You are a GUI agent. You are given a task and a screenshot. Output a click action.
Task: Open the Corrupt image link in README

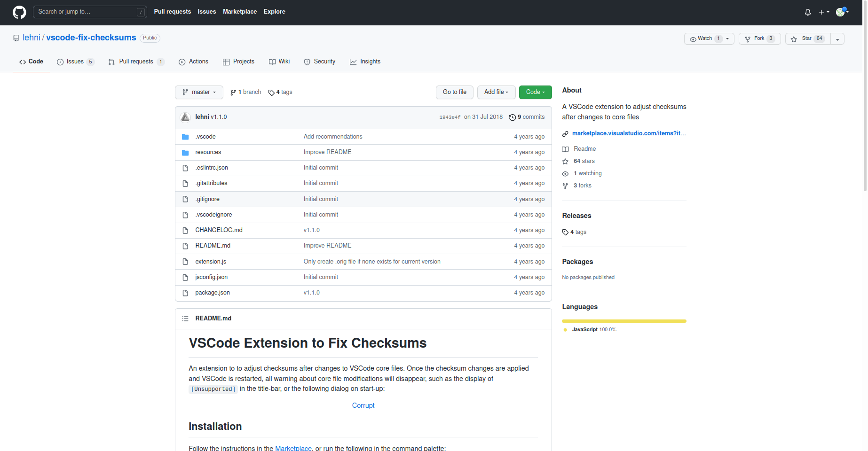point(363,405)
